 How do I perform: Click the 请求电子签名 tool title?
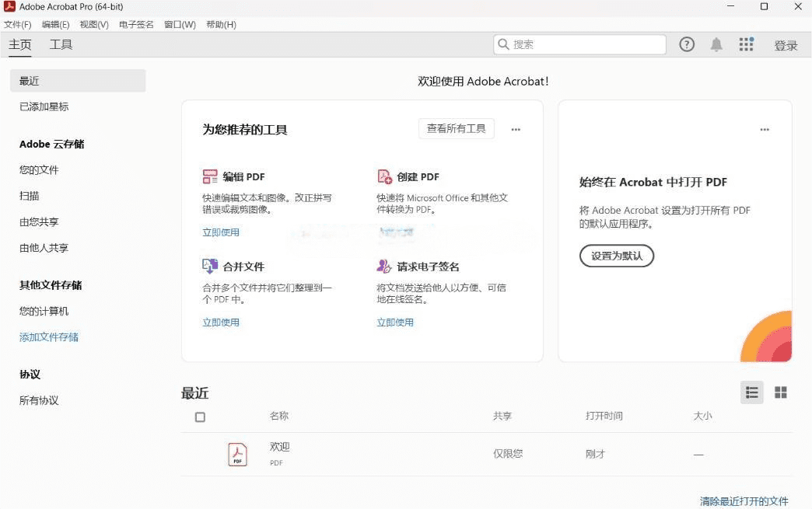tap(429, 267)
